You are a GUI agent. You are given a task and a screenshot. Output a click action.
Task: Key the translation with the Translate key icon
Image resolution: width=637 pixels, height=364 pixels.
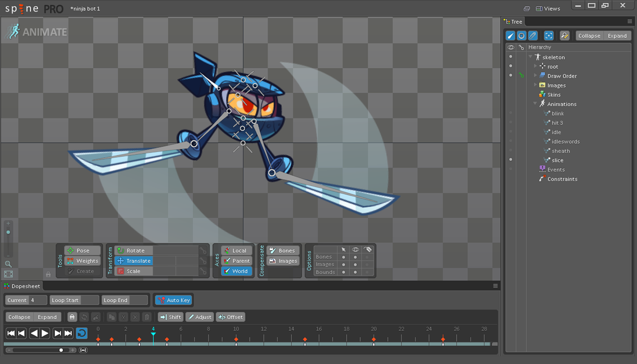(x=203, y=261)
